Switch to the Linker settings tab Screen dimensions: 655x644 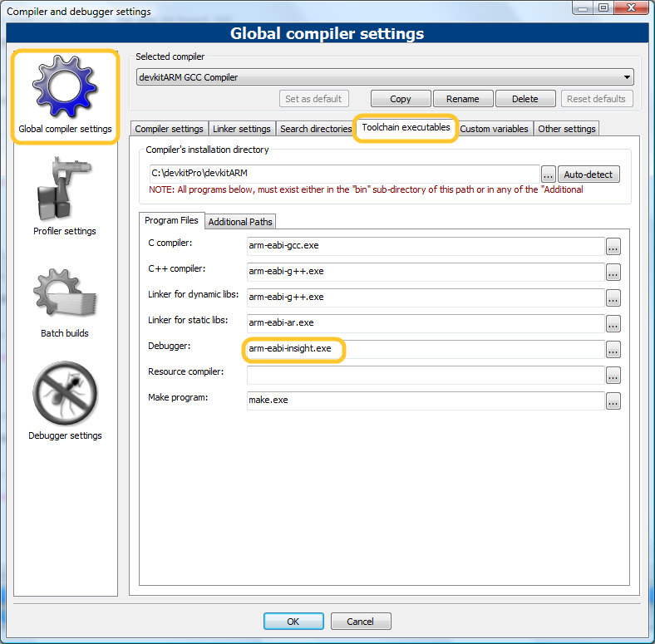point(242,129)
